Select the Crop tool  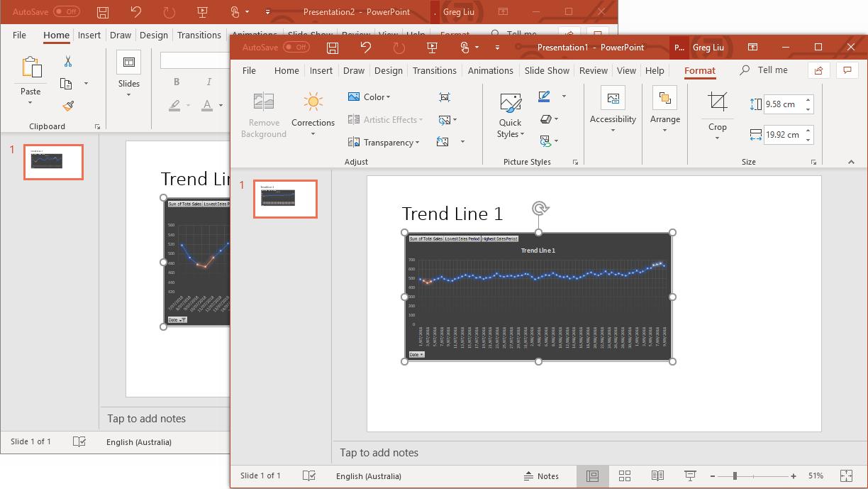coord(718,101)
